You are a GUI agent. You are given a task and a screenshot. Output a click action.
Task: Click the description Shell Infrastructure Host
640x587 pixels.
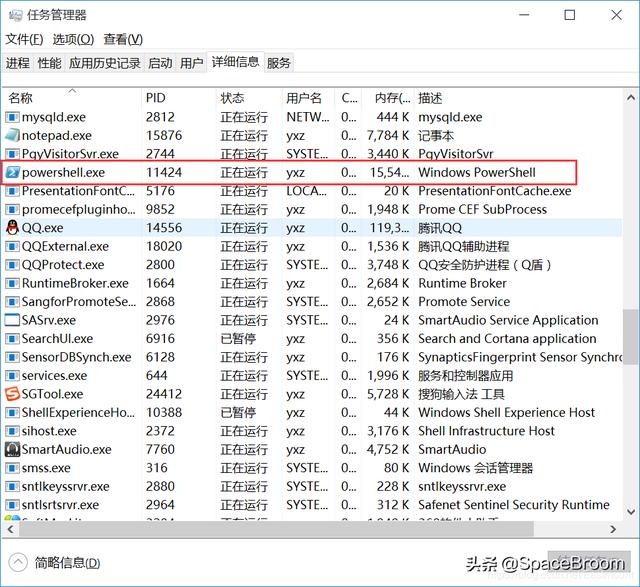coord(487,431)
